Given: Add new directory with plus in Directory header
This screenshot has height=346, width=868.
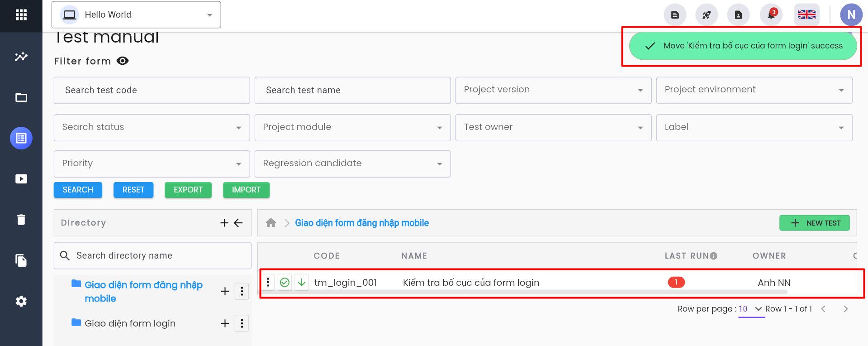Looking at the screenshot, I should [x=224, y=223].
